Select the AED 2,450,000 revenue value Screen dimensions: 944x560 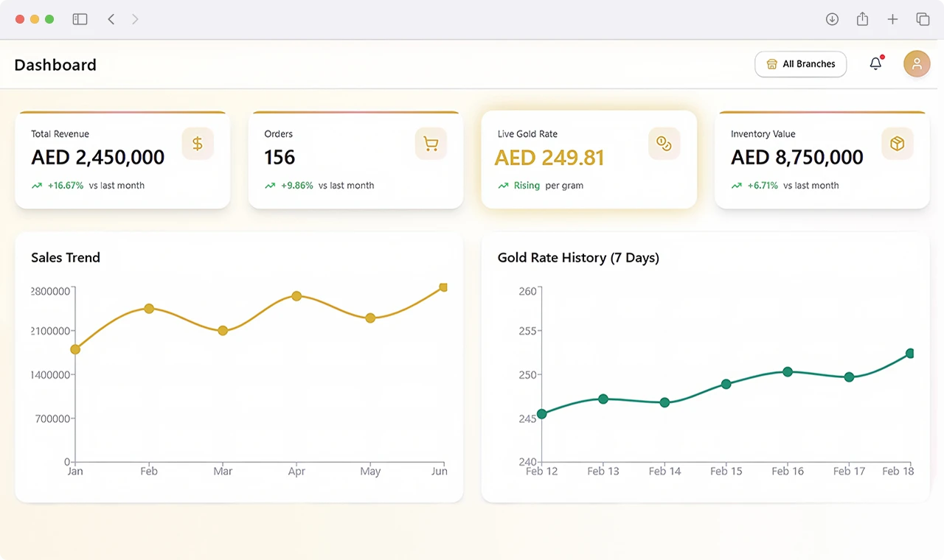click(97, 158)
